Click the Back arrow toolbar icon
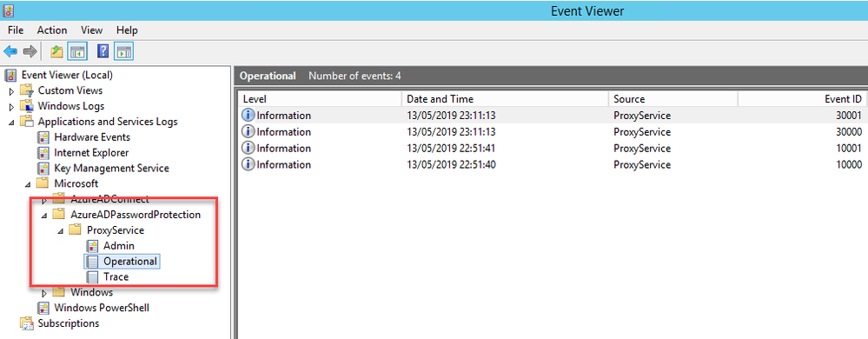Viewport: 868px width, 339px height. coord(10,51)
